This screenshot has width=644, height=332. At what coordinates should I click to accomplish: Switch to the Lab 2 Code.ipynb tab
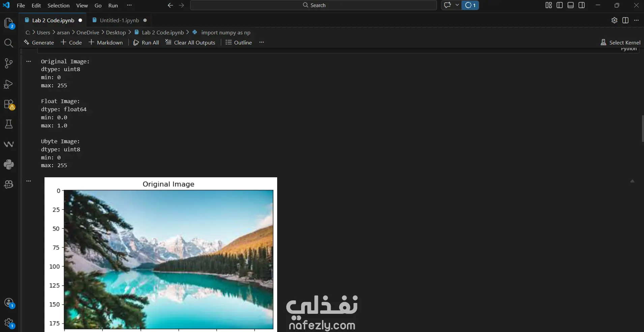pyautogui.click(x=53, y=20)
